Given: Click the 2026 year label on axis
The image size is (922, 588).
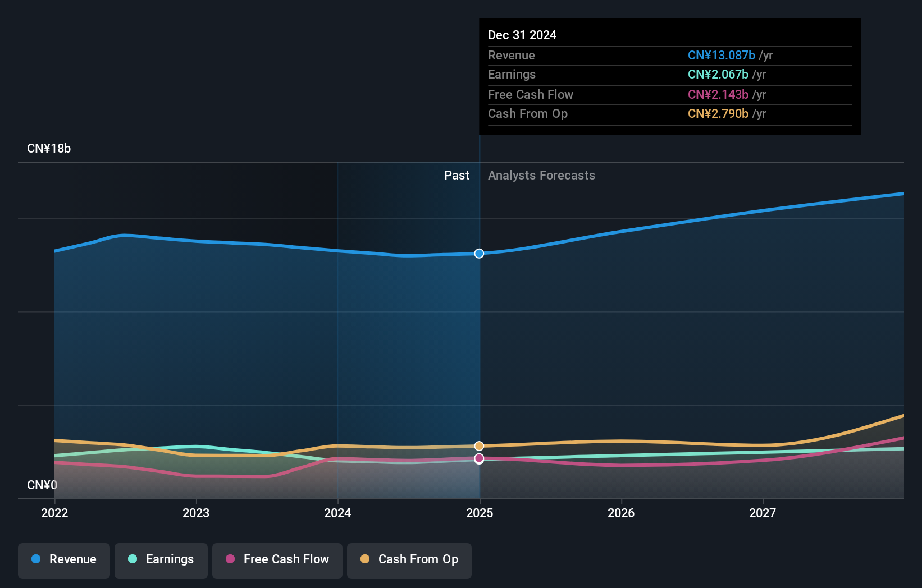Looking at the screenshot, I should [x=621, y=513].
